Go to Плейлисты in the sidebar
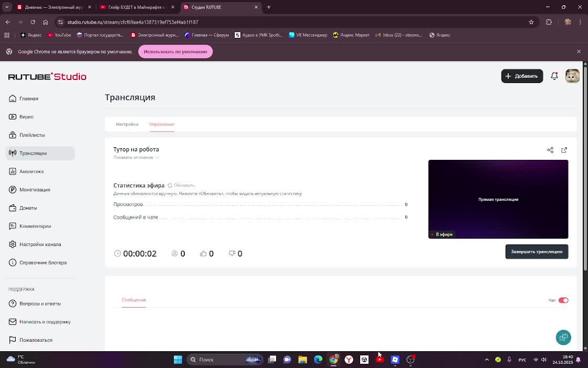Image resolution: width=588 pixels, height=368 pixels. coord(27,135)
